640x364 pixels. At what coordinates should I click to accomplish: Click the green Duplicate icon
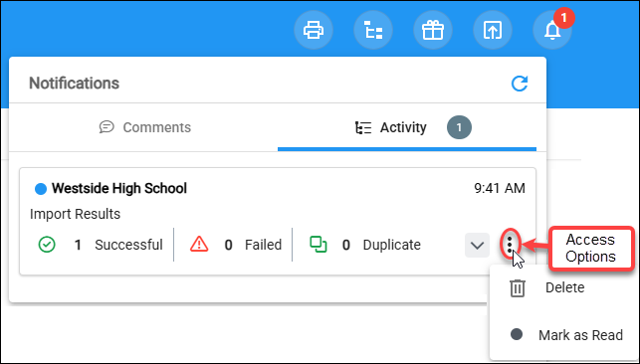click(x=318, y=245)
